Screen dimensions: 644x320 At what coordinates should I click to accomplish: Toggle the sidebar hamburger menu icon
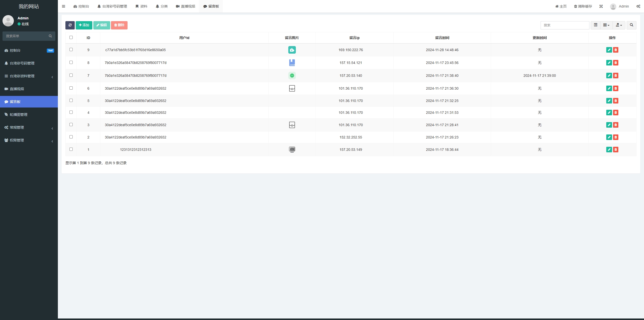(x=63, y=6)
